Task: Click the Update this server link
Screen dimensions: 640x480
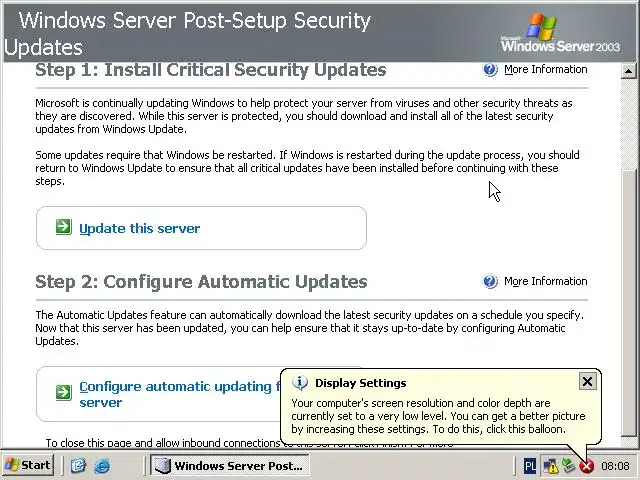Action: point(139,228)
